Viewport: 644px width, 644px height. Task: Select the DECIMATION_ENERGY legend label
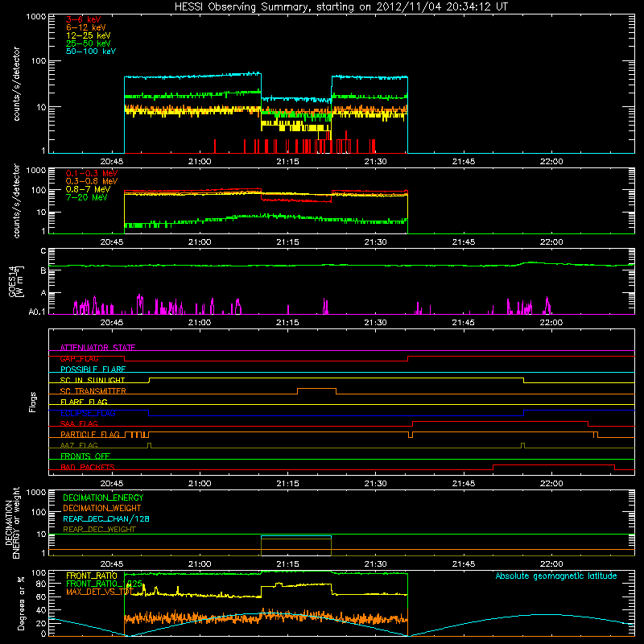[x=103, y=497]
